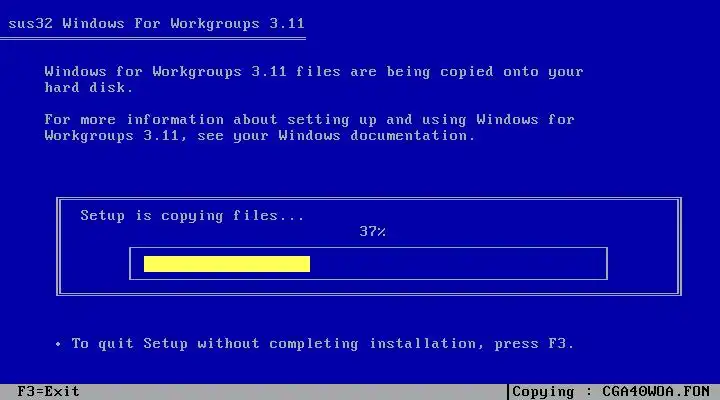Click the gray status bar empty middle area
Screen dimensions: 720x400
point(294,392)
